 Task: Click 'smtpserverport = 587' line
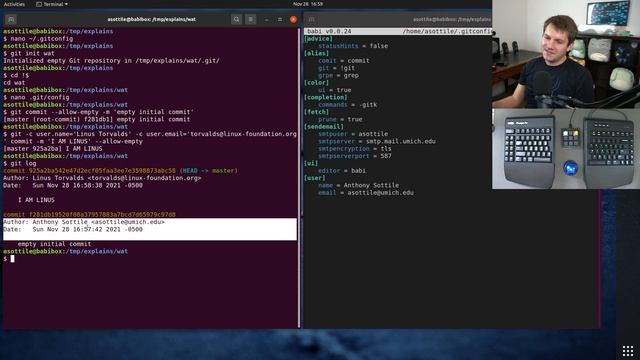click(355, 156)
